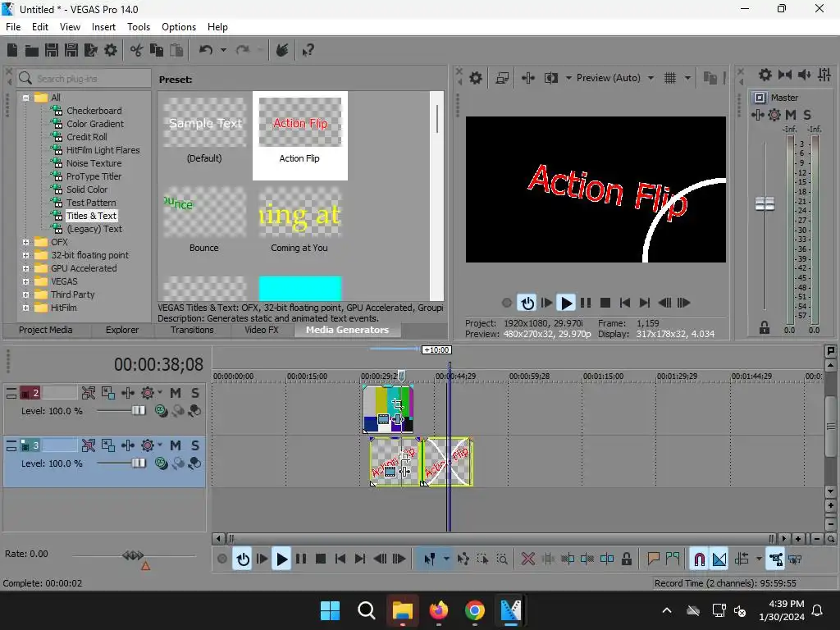This screenshot has height=630, width=840.
Task: Click the Insert Marker icon
Action: [x=653, y=559]
